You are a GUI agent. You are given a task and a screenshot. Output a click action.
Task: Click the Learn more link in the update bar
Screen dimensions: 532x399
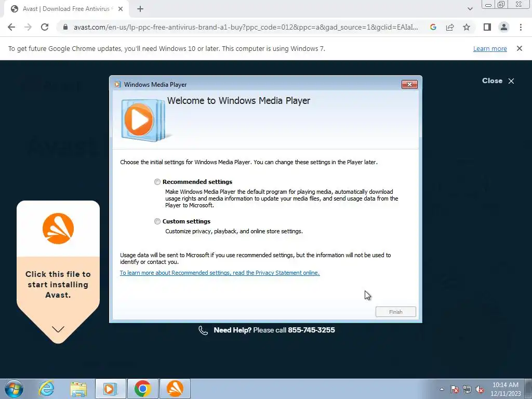pyautogui.click(x=490, y=49)
